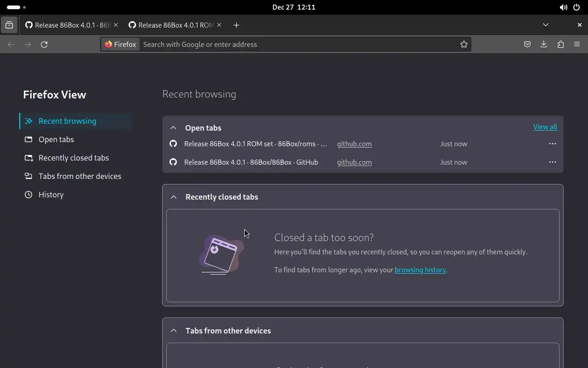
Task: Click github.com link in ROM set row
Action: tap(354, 144)
